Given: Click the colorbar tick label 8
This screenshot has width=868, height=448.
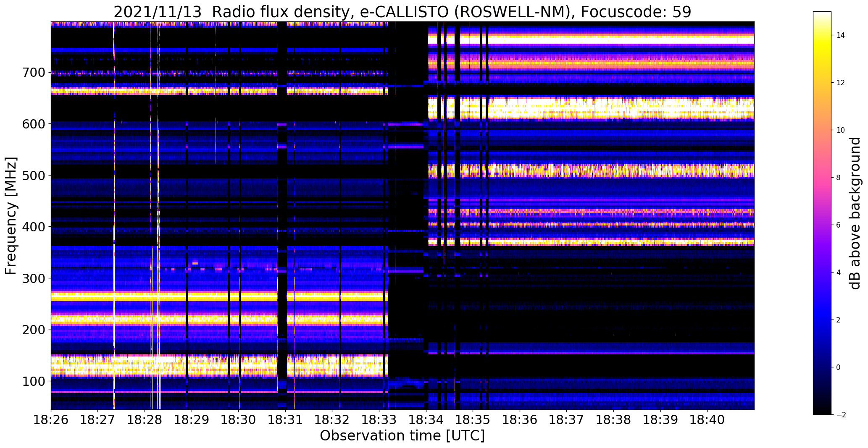Looking at the screenshot, I should (839, 178).
